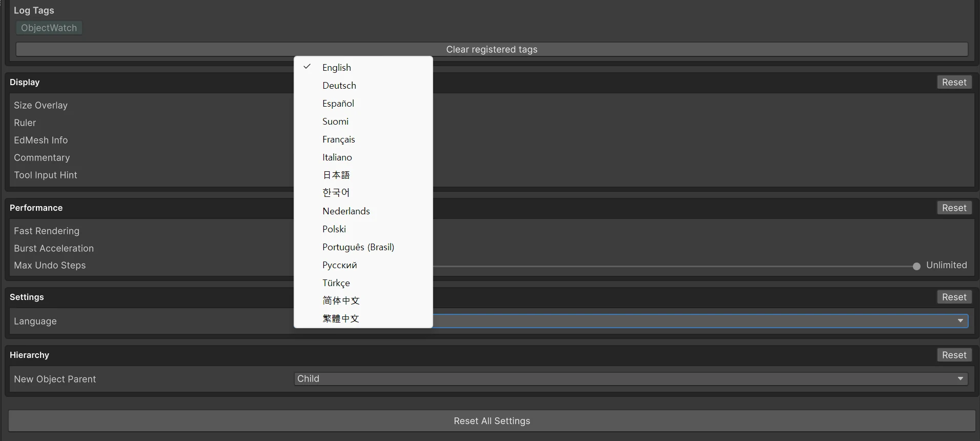Screen dimensions: 980x441
Task: Select Polski in the language list
Action: [363, 229]
